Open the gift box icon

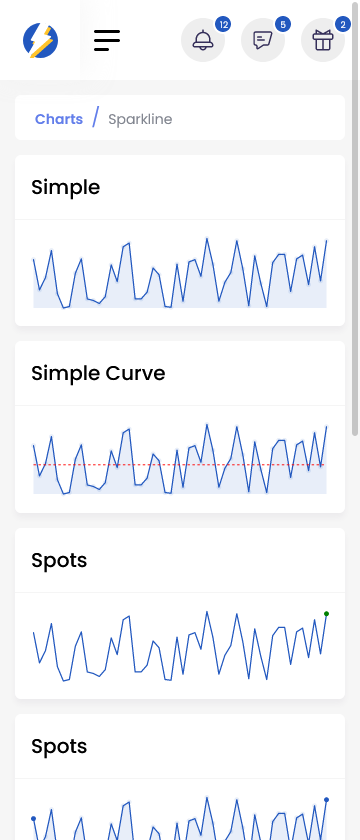323,40
